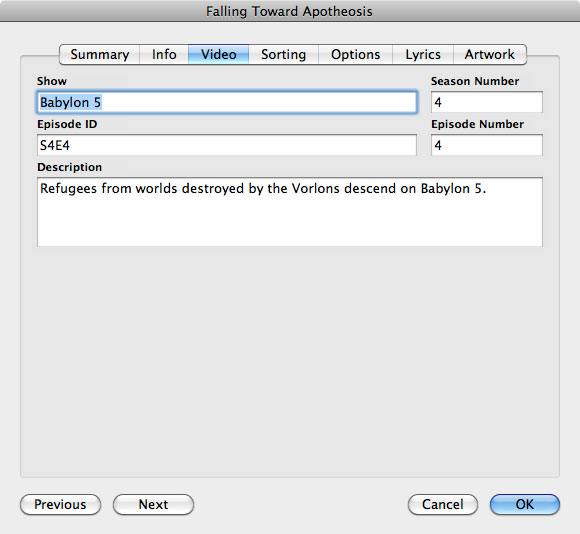Show the Artwork tab
The image size is (580, 534).
point(490,54)
